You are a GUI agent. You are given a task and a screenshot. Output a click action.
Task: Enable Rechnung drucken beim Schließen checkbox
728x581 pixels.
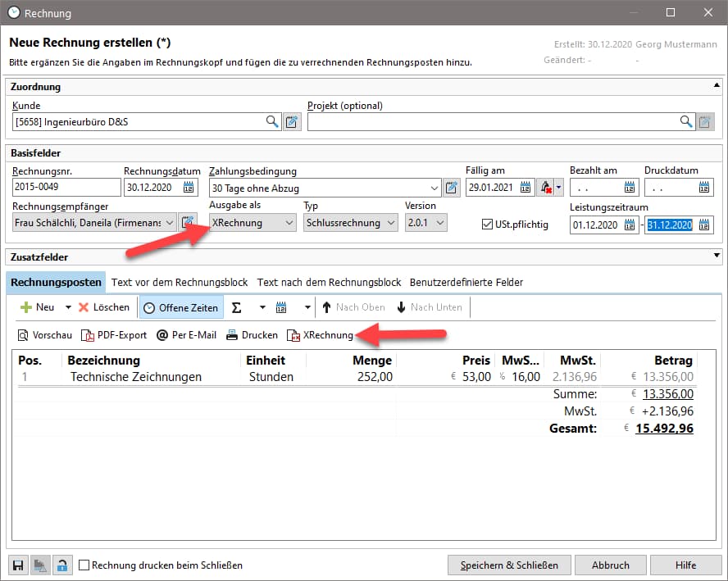(84, 565)
